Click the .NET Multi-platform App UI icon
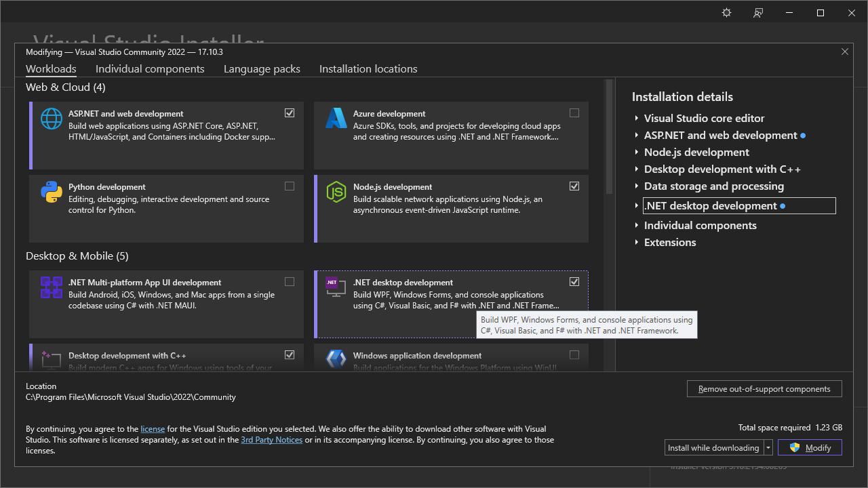 pos(52,287)
